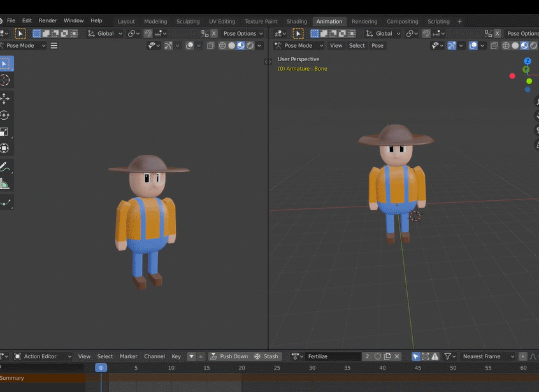Click the Transform tool icon
The height and width of the screenshot is (392, 539).
5,149
